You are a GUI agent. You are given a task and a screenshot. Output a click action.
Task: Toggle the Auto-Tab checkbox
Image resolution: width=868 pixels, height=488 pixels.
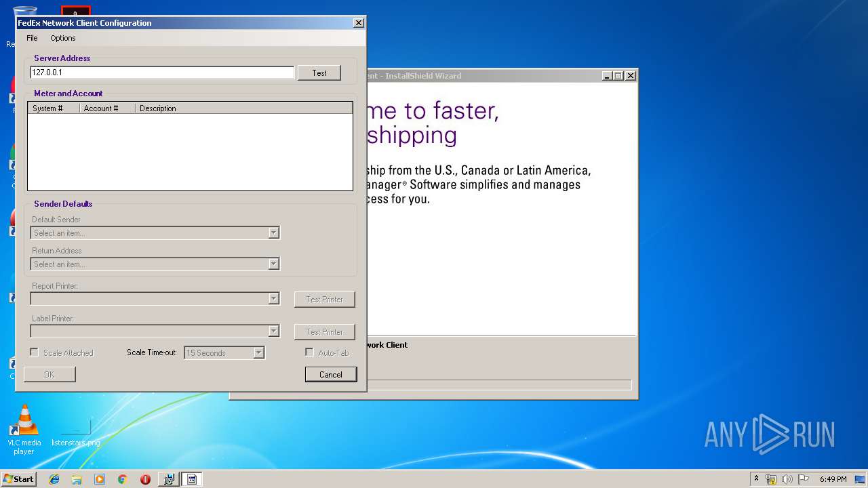pyautogui.click(x=309, y=352)
